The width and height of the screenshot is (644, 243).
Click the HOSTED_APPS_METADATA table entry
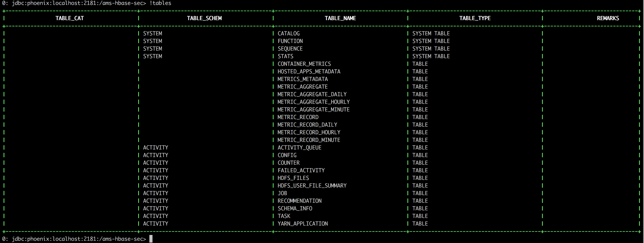point(309,72)
